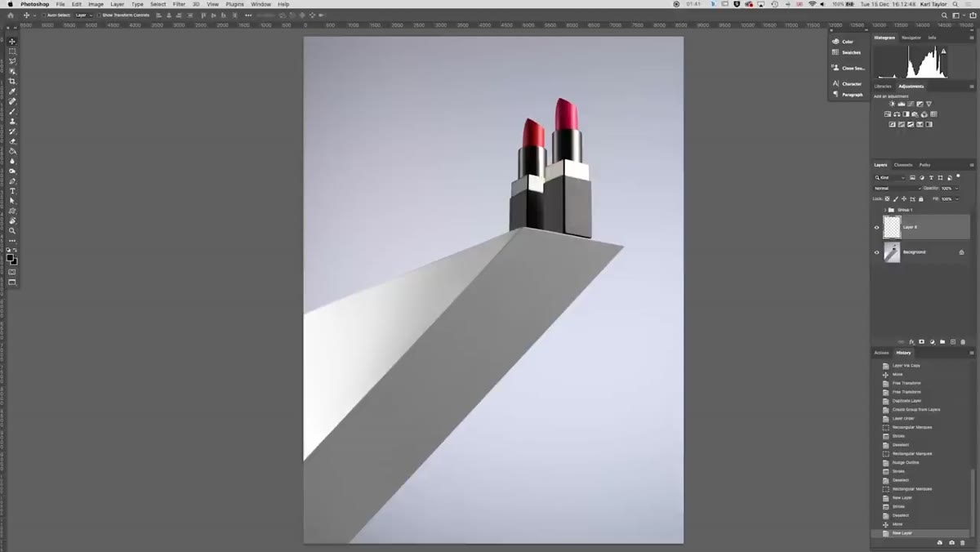Image resolution: width=980 pixels, height=552 pixels.
Task: Toggle lock position in Layers panel
Action: click(x=904, y=198)
